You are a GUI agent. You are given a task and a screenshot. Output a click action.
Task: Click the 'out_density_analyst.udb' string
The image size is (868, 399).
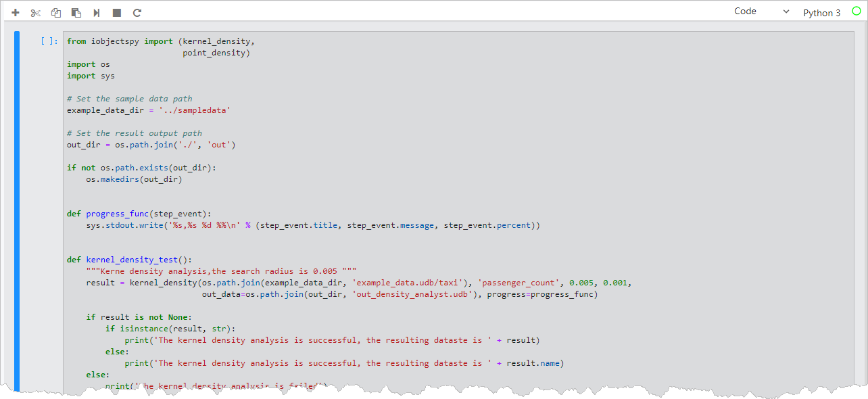tap(412, 294)
